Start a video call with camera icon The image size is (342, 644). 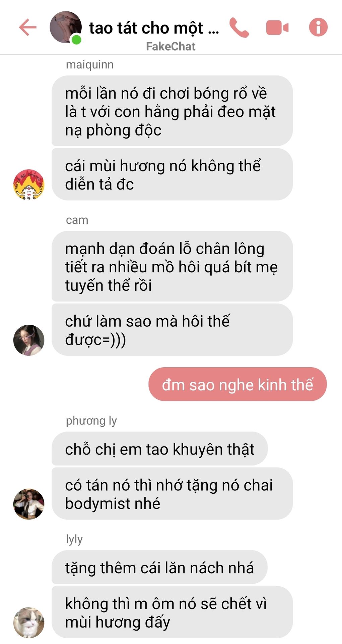tap(277, 28)
